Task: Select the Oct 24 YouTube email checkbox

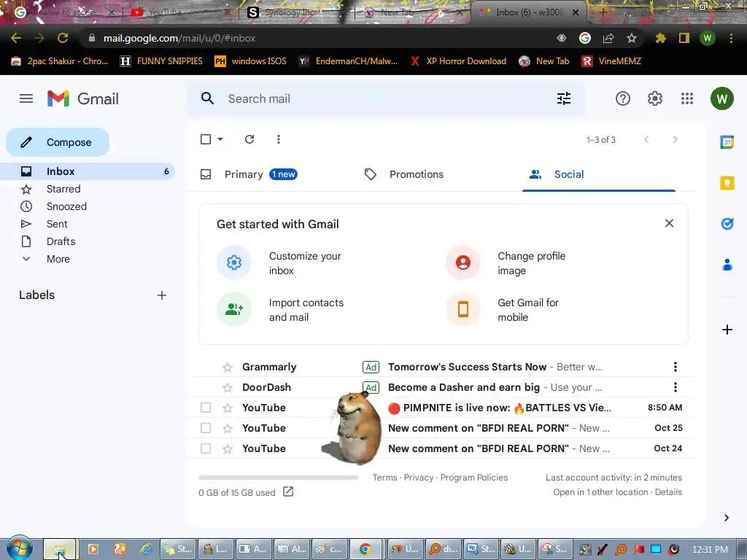Action: coord(205,448)
